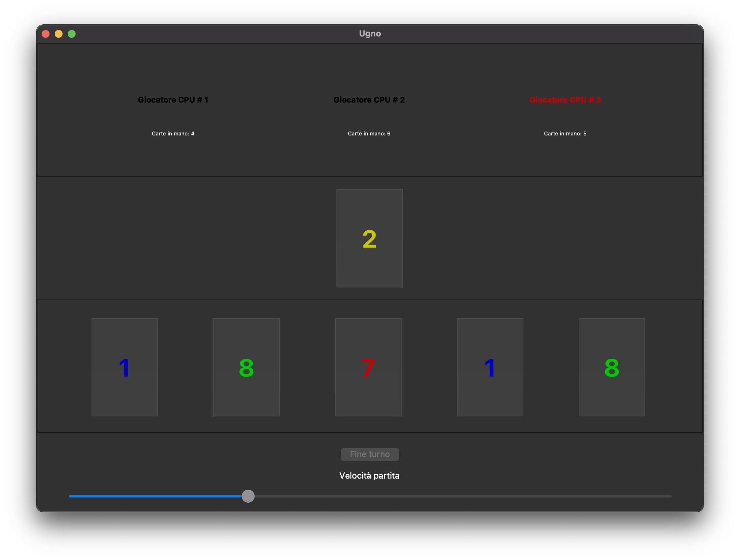The image size is (740, 560).
Task: Play the blue 1 right of the red 7
Action: 490,367
